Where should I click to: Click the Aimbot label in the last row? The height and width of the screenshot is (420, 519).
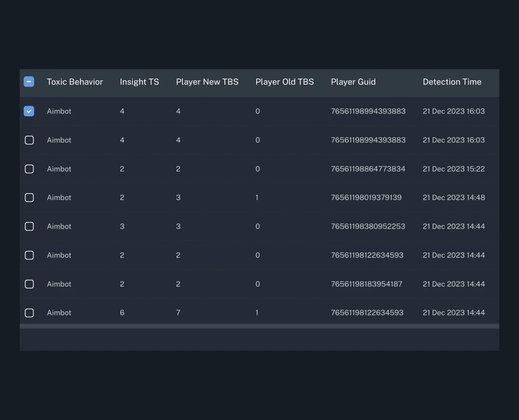(x=59, y=312)
